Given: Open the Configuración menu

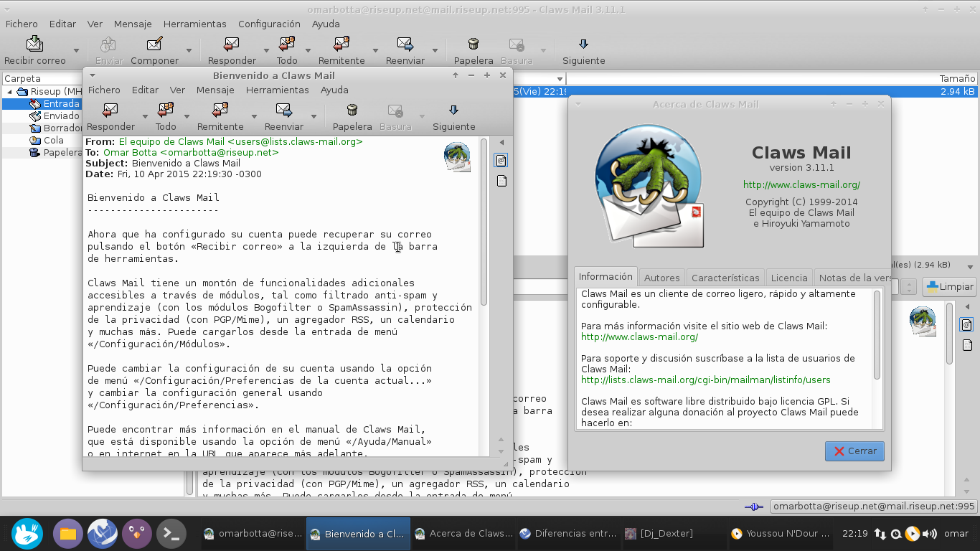Looking at the screenshot, I should pos(269,24).
